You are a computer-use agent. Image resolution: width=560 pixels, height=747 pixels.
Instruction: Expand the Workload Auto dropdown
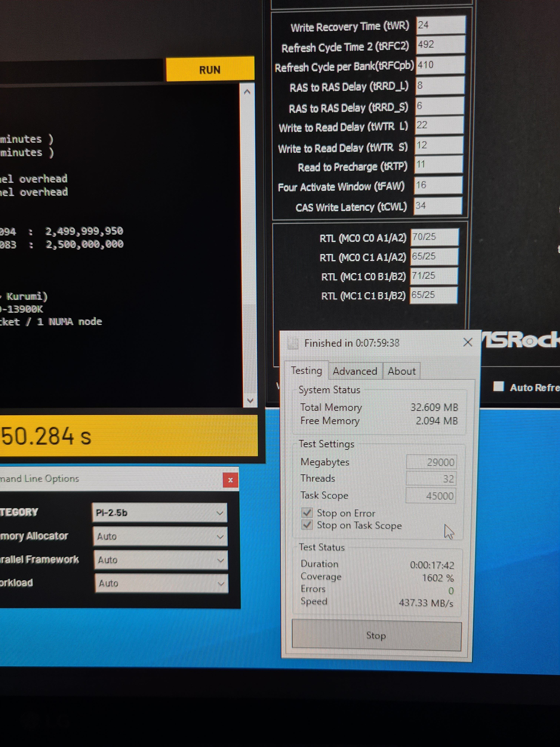click(161, 583)
